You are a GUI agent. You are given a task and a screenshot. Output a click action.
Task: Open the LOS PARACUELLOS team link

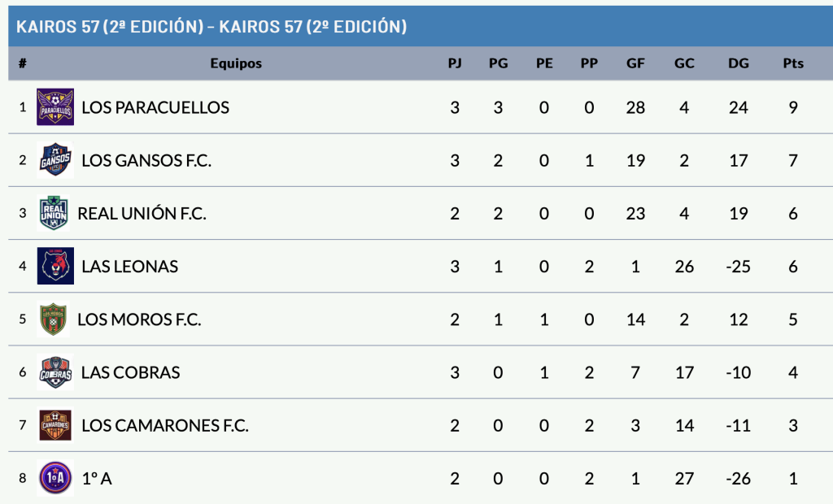(x=155, y=107)
